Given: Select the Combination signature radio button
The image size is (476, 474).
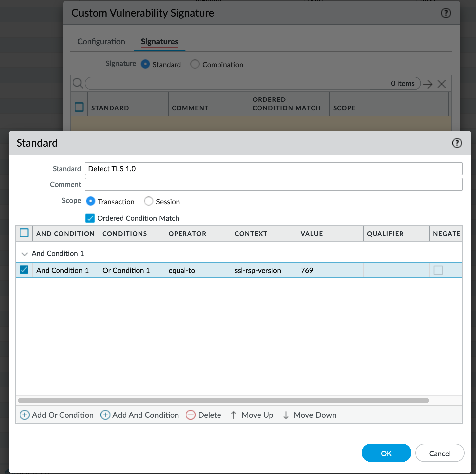Looking at the screenshot, I should [x=195, y=64].
